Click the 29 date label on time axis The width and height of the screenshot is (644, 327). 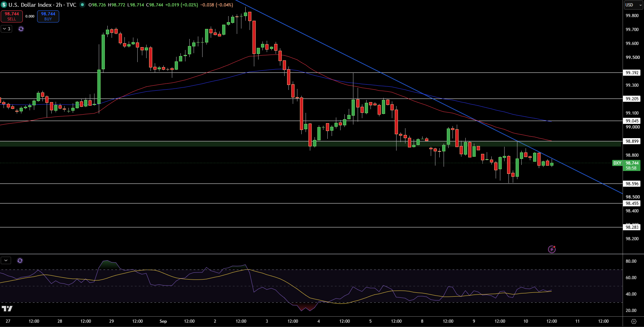[x=112, y=321]
